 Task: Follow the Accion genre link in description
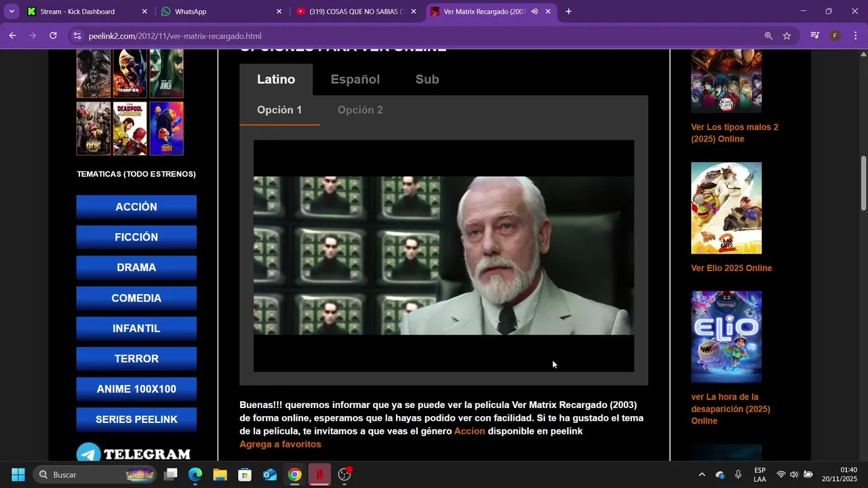point(469,431)
